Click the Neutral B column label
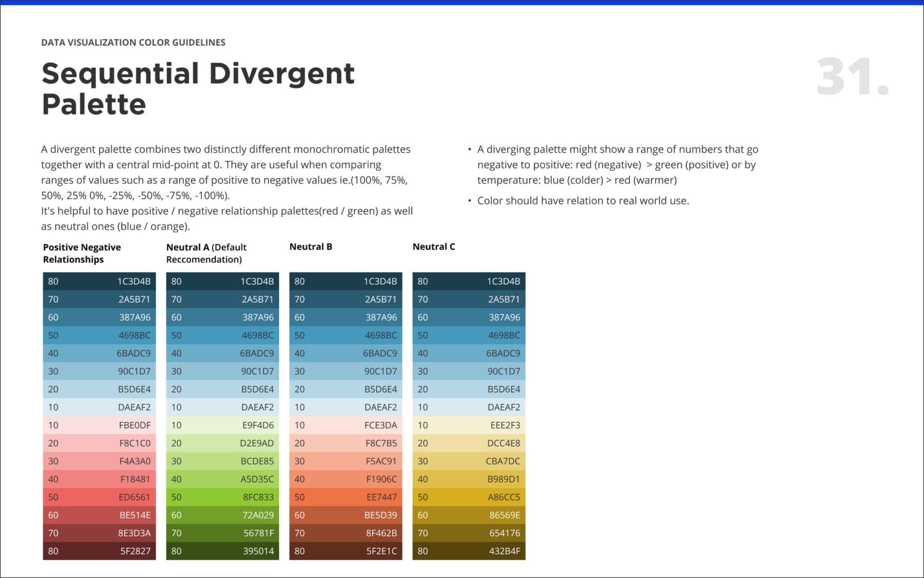 [x=311, y=247]
